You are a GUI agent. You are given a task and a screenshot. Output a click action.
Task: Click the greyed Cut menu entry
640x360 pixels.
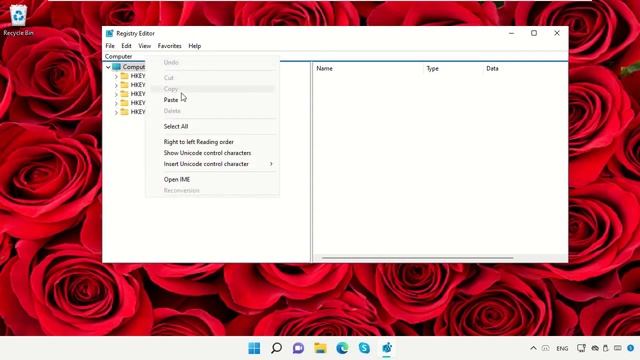pyautogui.click(x=212, y=78)
